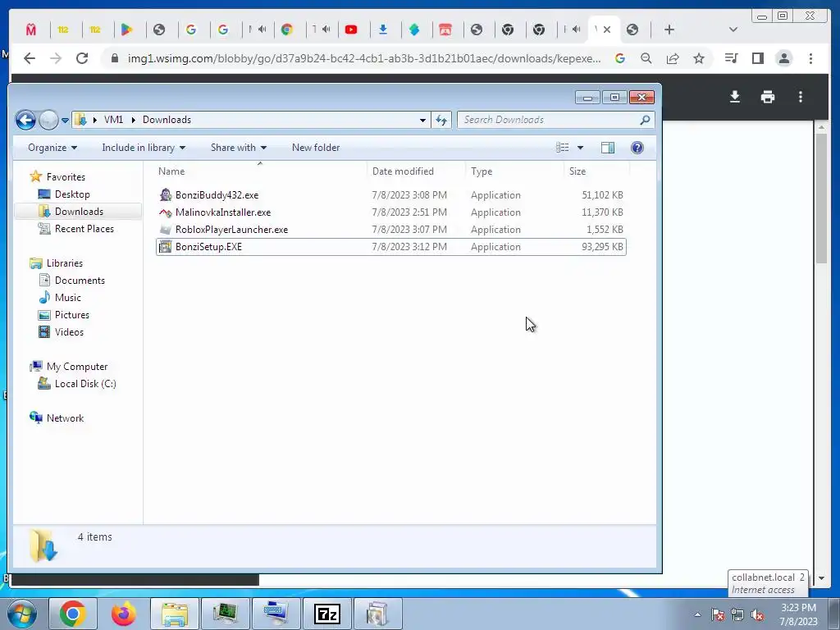Viewport: 840px width, 630px height.
Task: Select Downloads in the navigation pane
Action: [x=79, y=211]
